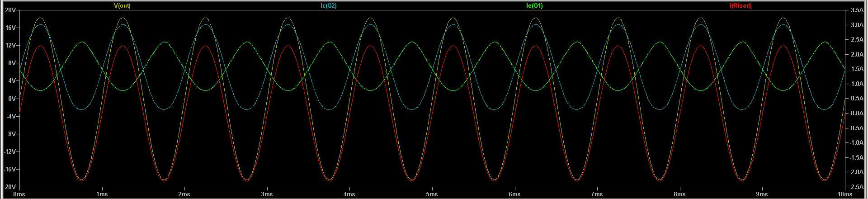The image size is (868, 199).
Task: Click the 7ms time axis label
Action: point(597,194)
